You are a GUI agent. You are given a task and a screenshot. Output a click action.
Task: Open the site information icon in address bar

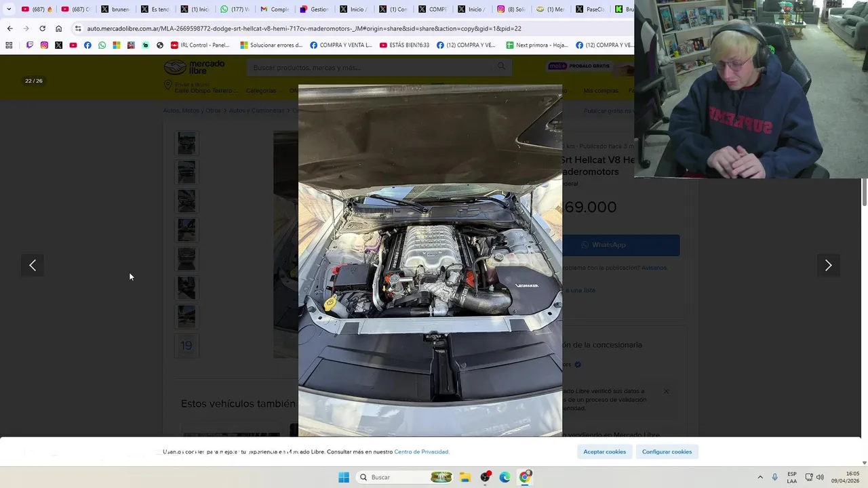pyautogui.click(x=78, y=28)
